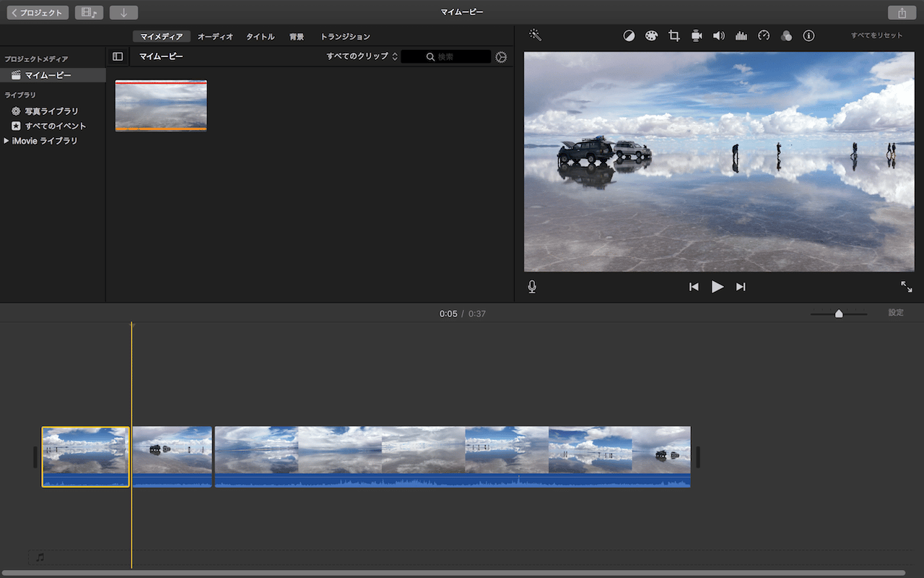The width and height of the screenshot is (924, 578).
Task: Select the media browser clip thumbnail
Action: [x=161, y=105]
